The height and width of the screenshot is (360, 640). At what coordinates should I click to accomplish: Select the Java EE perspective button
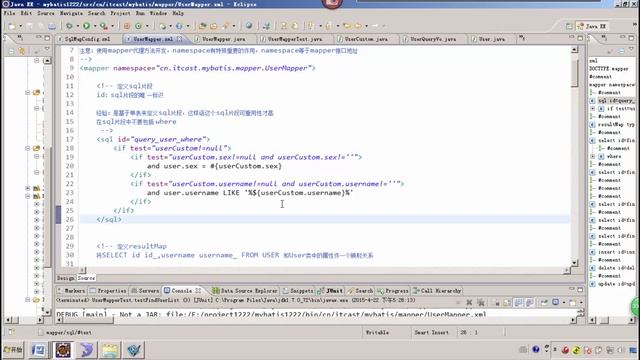pos(592,26)
